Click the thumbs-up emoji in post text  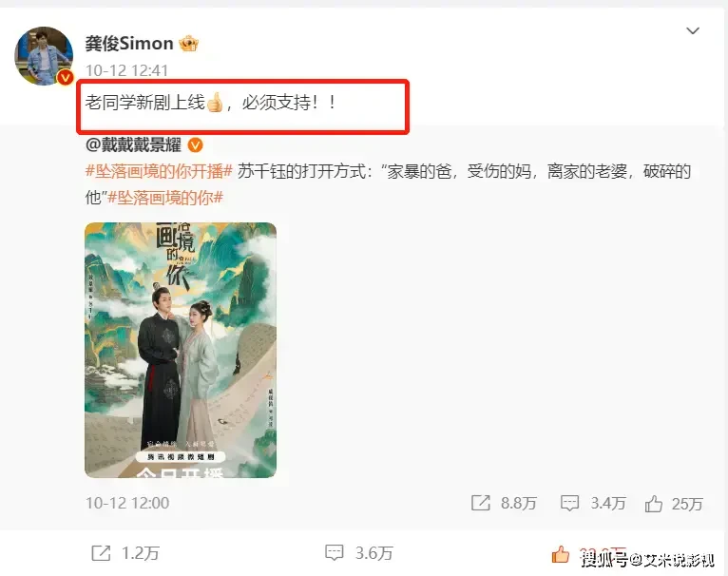pos(215,103)
